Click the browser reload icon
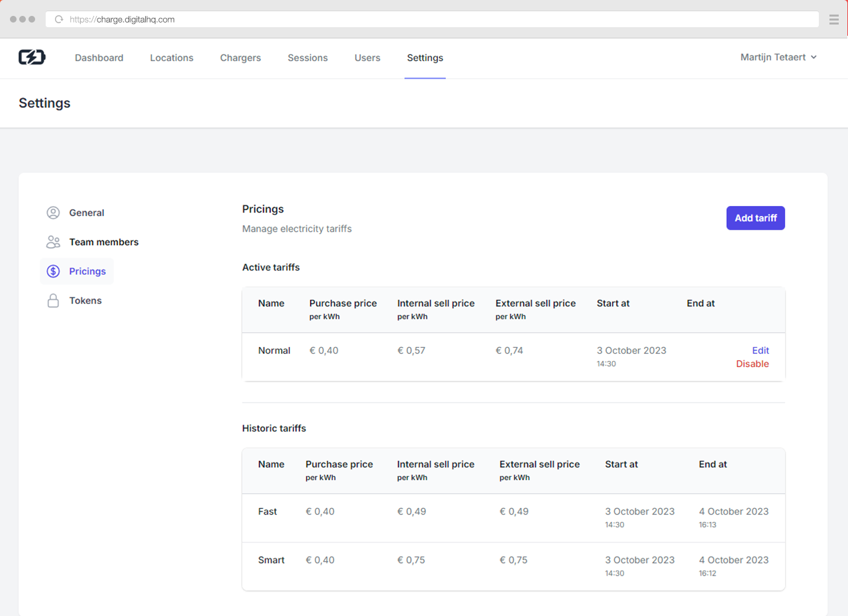This screenshot has width=848, height=616. [x=59, y=20]
